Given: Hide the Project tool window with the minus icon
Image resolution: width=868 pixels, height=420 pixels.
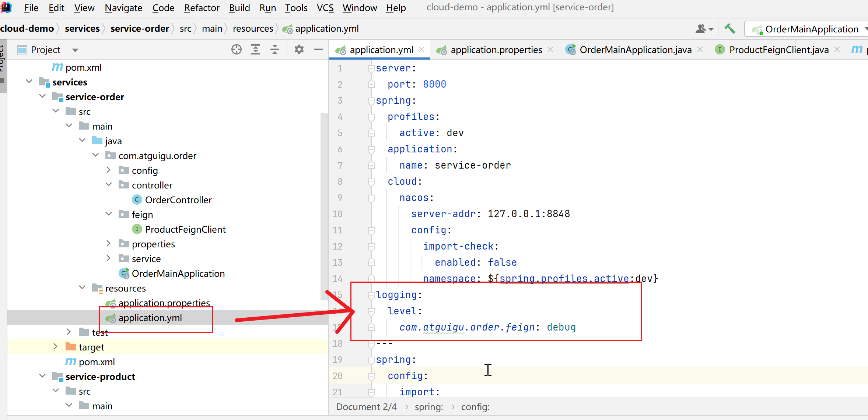Looking at the screenshot, I should coord(318,49).
